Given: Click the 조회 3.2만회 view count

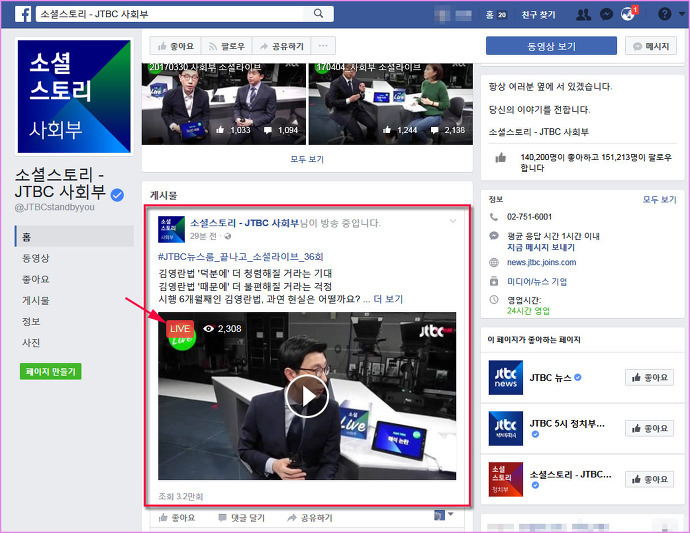Looking at the screenshot, I should click(181, 496).
